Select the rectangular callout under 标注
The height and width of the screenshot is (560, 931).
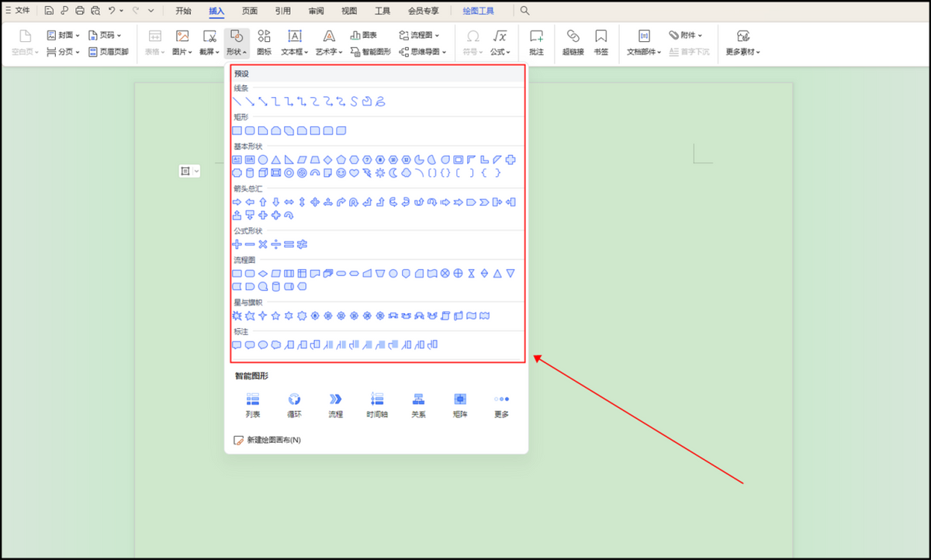coord(237,344)
